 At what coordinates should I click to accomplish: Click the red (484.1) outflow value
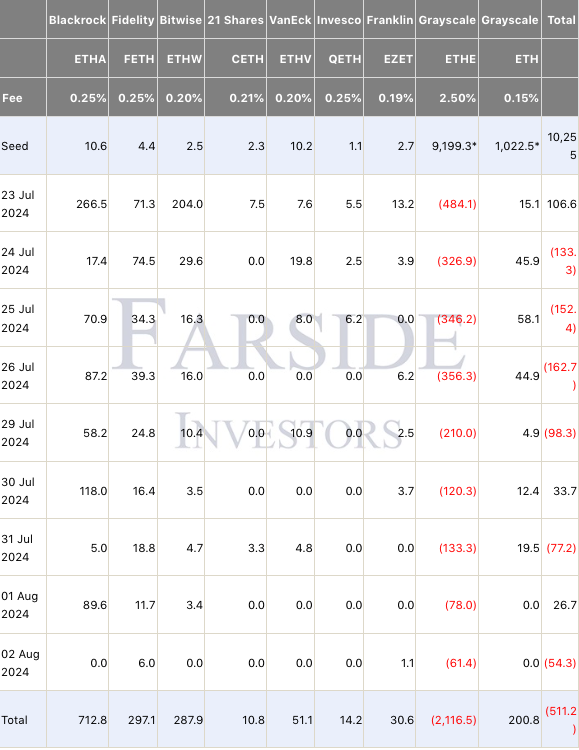tap(457, 204)
